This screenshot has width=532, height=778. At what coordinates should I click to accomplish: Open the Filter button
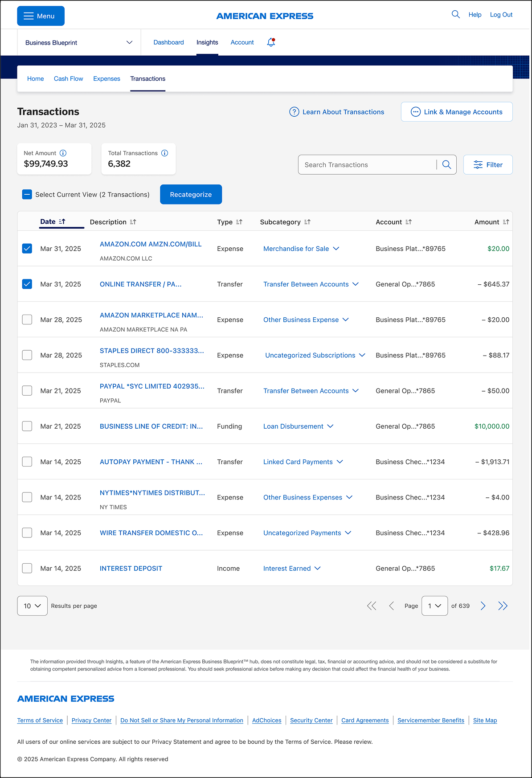point(488,164)
